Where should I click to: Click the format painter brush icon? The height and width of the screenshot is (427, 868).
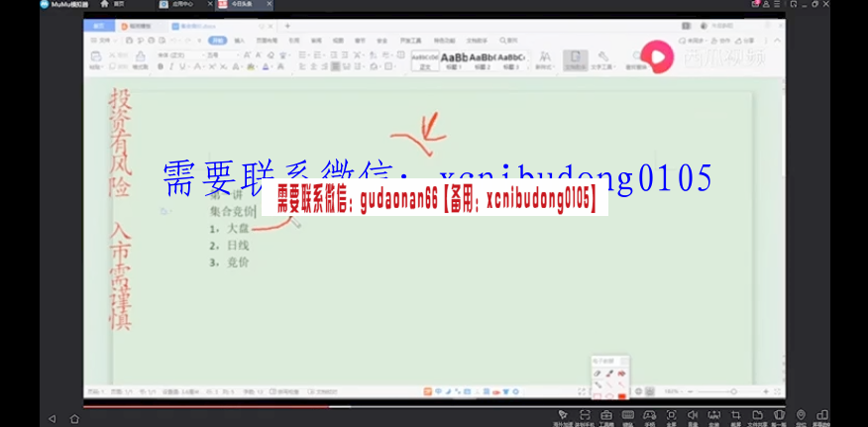point(141,56)
